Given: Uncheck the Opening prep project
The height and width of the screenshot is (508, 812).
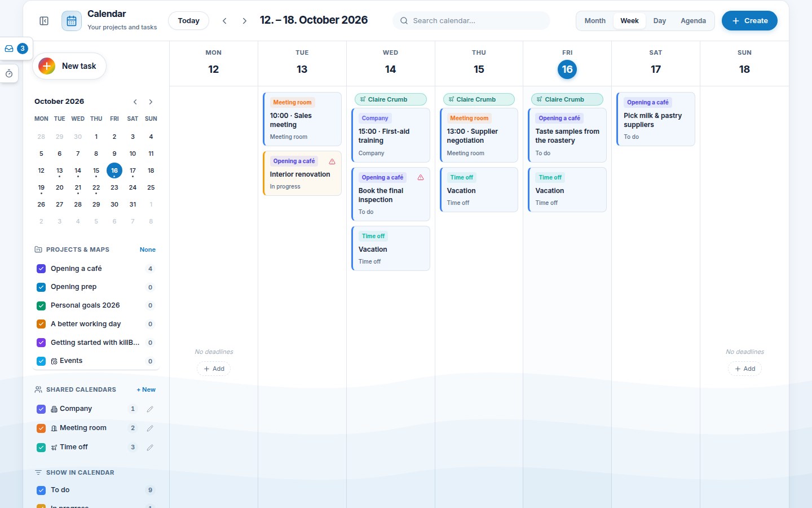Looking at the screenshot, I should pos(41,287).
